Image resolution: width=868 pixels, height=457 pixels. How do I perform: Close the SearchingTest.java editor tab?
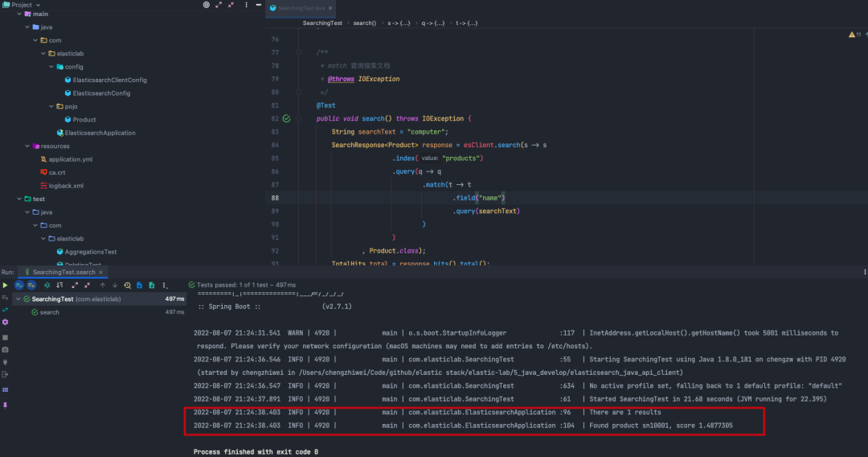330,8
